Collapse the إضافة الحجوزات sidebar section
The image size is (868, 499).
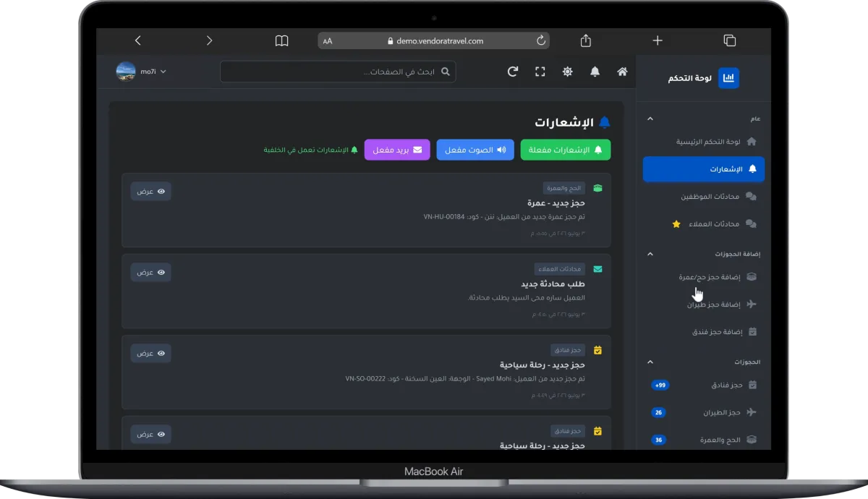[650, 254]
